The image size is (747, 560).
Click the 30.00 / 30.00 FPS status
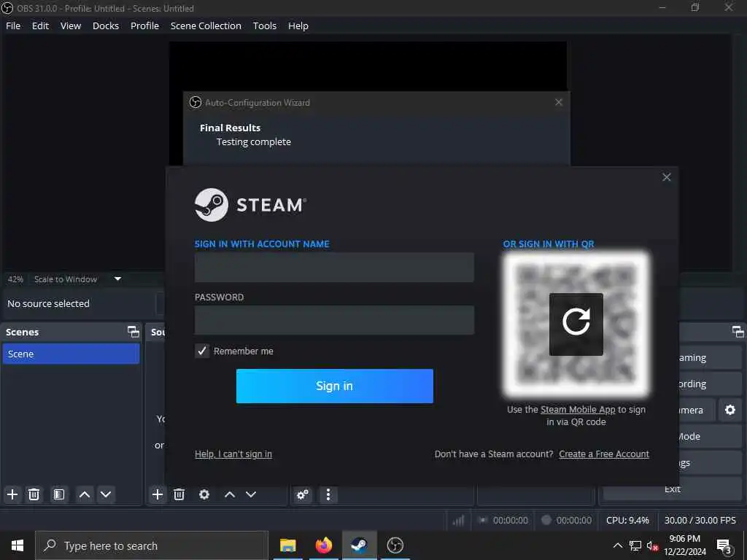coord(700,520)
